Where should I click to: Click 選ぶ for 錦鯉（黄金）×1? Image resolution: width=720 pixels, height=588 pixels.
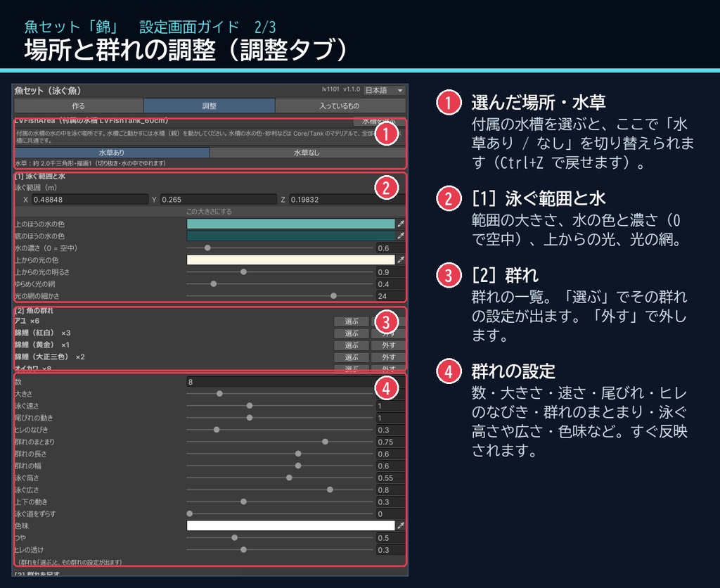352,345
